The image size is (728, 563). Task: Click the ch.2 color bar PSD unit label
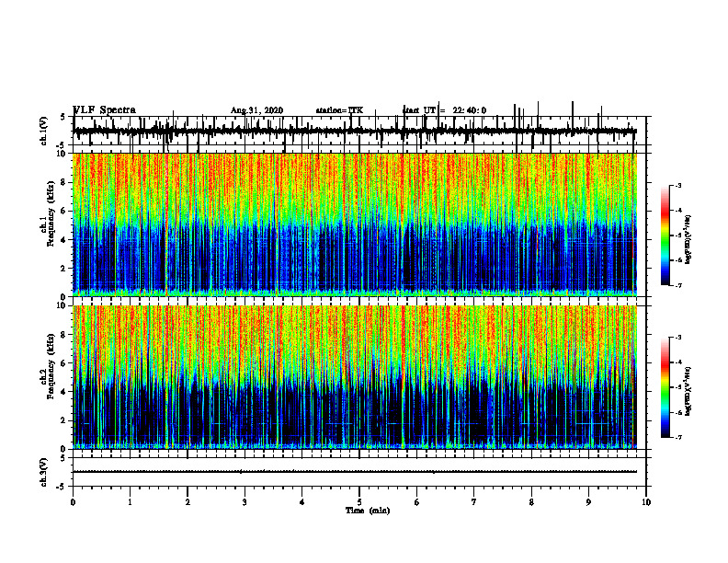(688, 391)
